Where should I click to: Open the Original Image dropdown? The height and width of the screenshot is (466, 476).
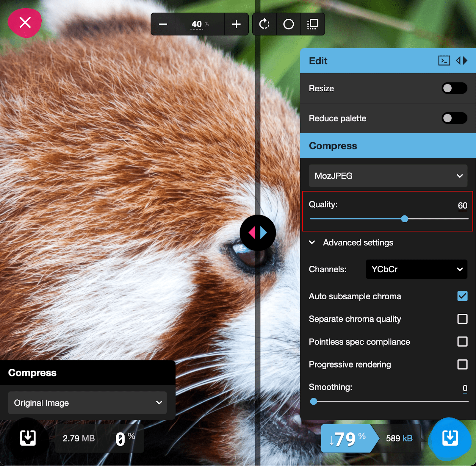(x=87, y=403)
